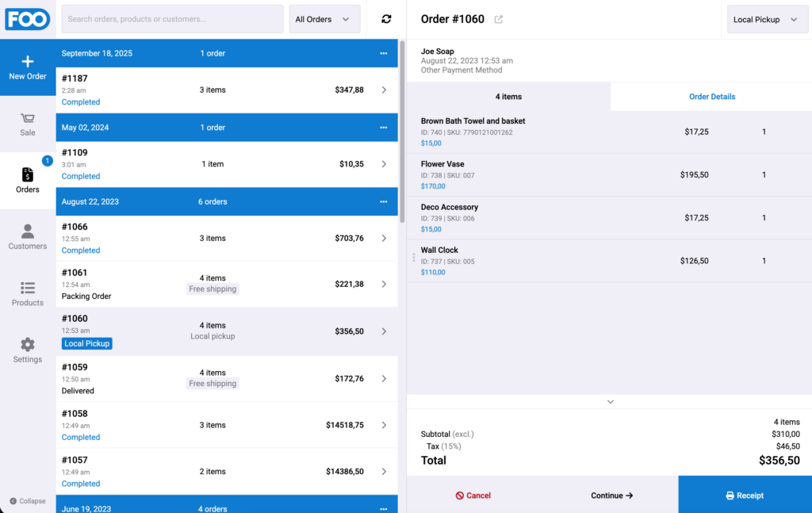Select the Deco Accessory item
812x513 pixels.
coord(609,218)
